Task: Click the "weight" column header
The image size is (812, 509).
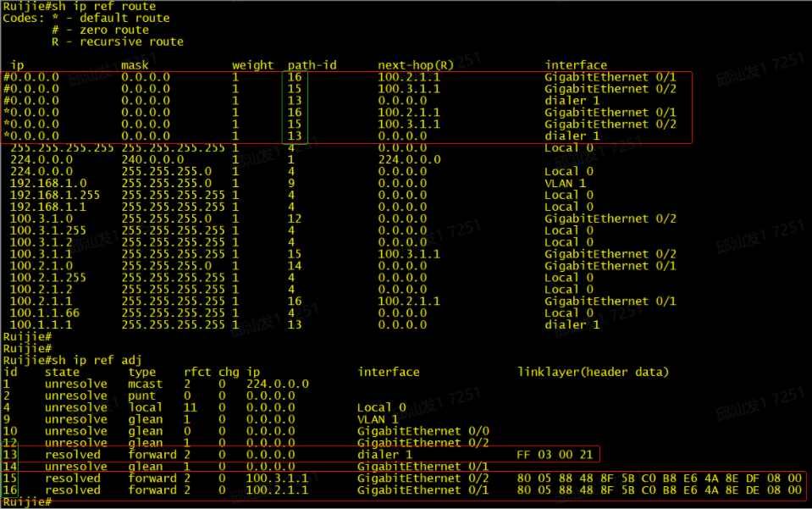Action: 252,65
